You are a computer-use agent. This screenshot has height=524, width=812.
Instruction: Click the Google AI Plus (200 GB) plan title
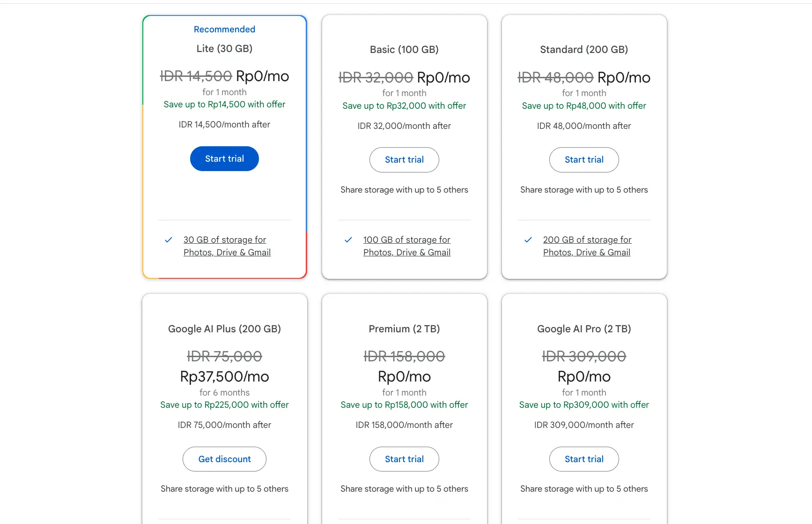[x=224, y=329]
